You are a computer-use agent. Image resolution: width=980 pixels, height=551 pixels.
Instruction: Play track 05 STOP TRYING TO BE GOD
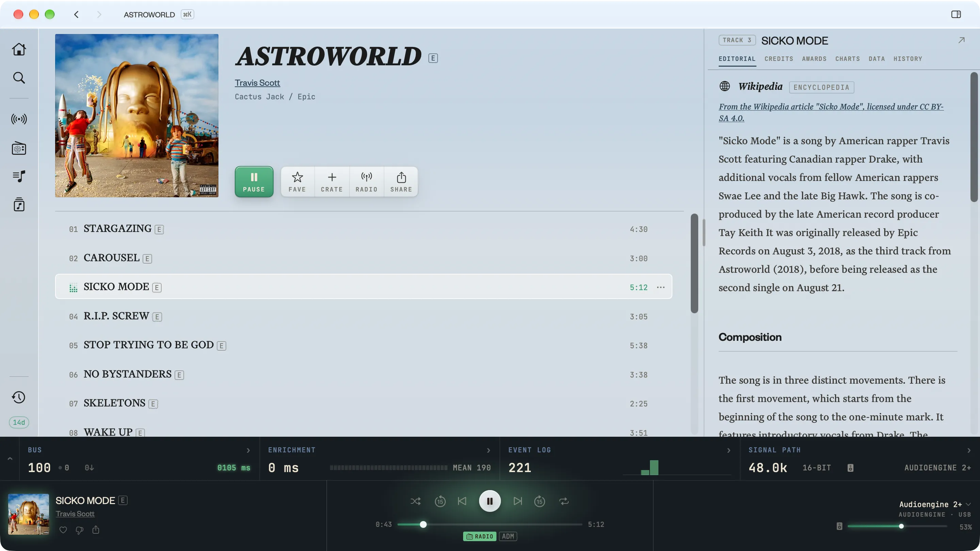pos(363,345)
